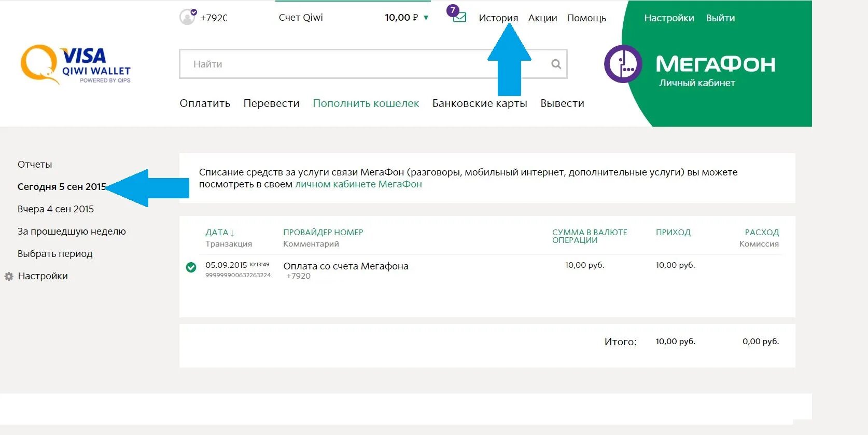Click the search magnifier icon
868x435 pixels.
[556, 64]
